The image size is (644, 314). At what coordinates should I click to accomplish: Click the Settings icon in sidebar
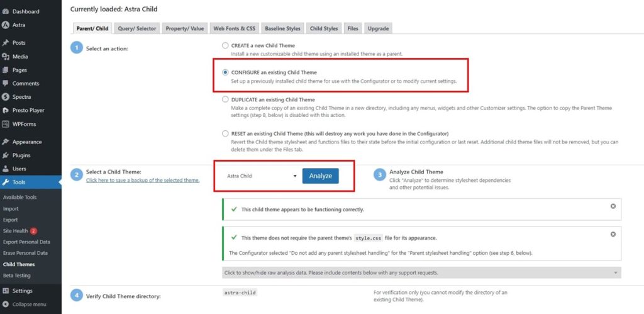[5, 291]
